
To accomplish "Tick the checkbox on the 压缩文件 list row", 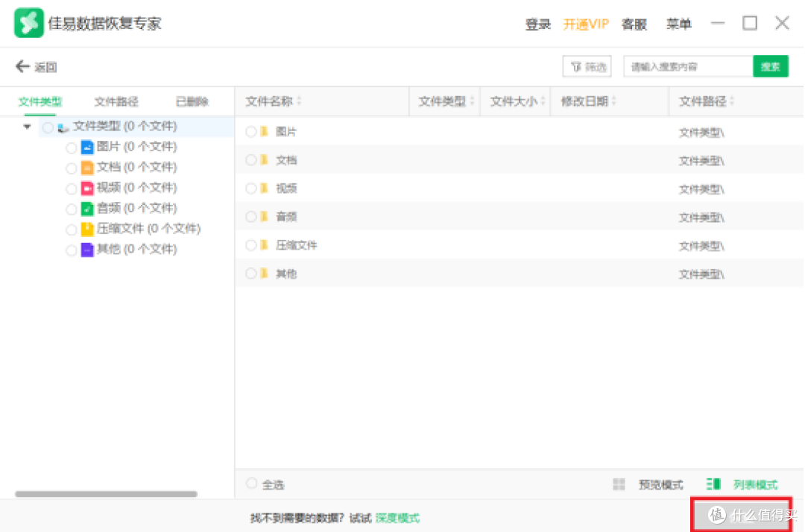I will click(250, 245).
